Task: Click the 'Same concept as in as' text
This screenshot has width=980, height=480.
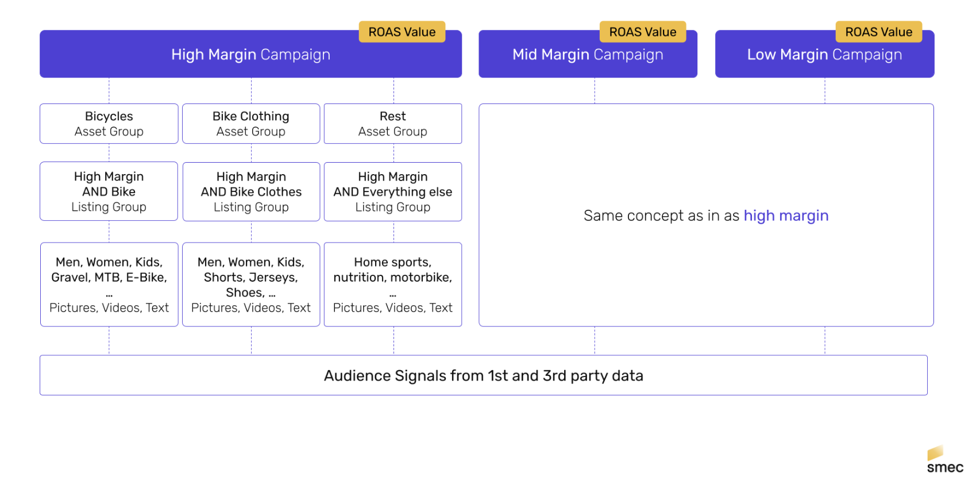Action: [661, 216]
